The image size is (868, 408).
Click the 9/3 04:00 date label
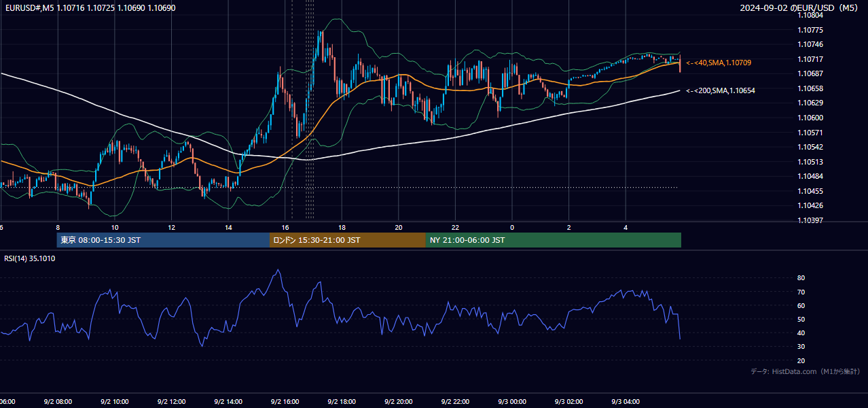[x=626, y=402]
